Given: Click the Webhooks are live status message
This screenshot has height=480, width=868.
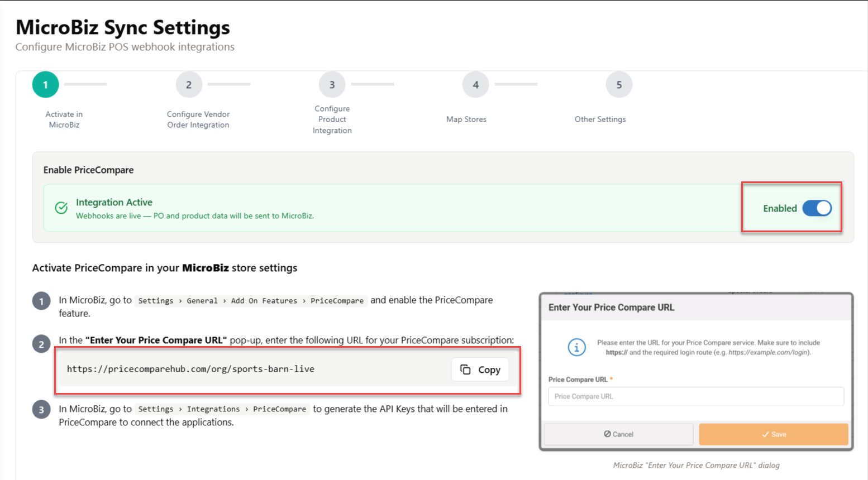Looking at the screenshot, I should 195,216.
